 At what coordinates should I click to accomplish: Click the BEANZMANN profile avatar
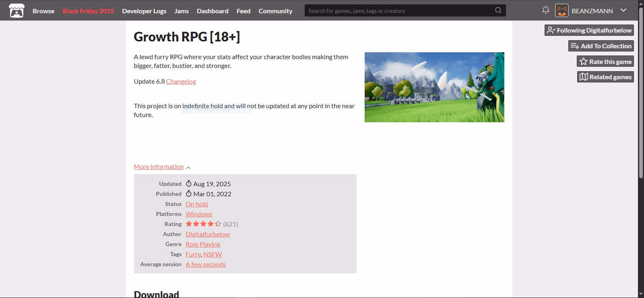point(561,11)
